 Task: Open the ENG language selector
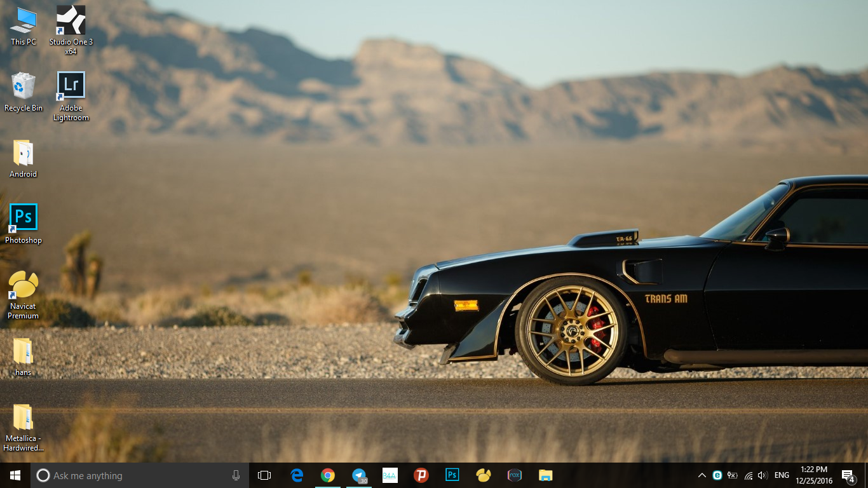tap(782, 475)
